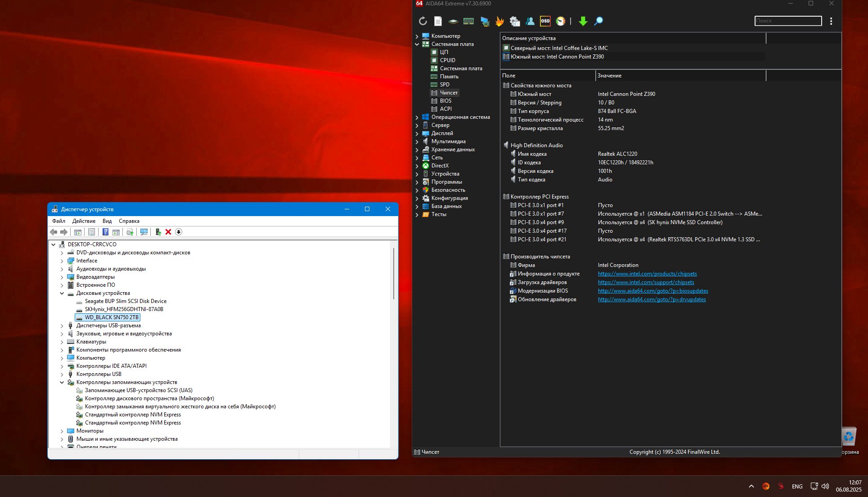Click the AIDA64 refresh icon
The image size is (868, 497).
point(423,21)
